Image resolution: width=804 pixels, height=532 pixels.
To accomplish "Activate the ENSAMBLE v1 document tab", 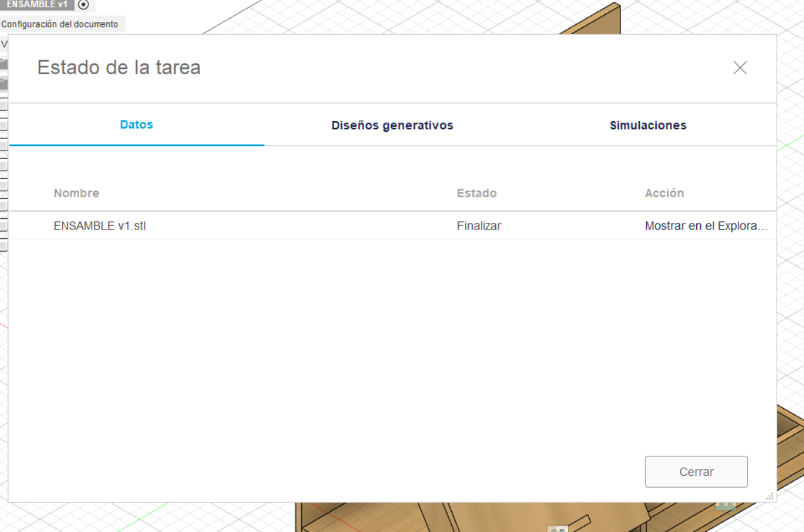I will coord(37,5).
